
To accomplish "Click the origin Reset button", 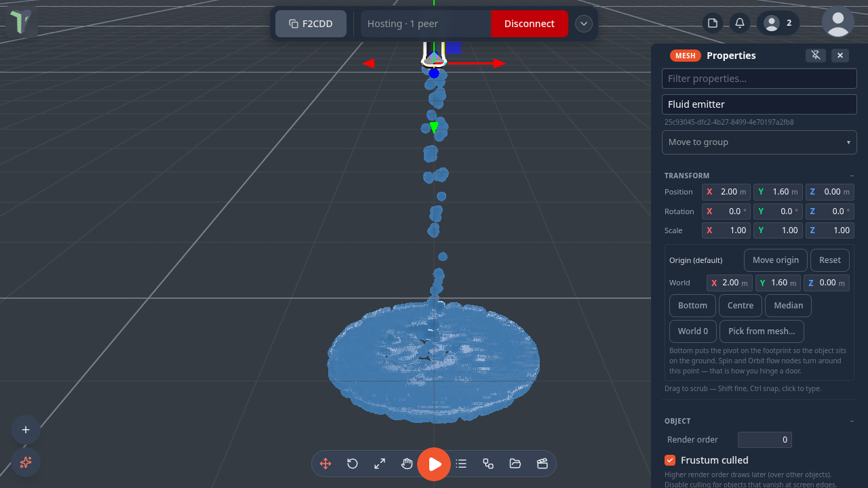I will pyautogui.click(x=830, y=260).
